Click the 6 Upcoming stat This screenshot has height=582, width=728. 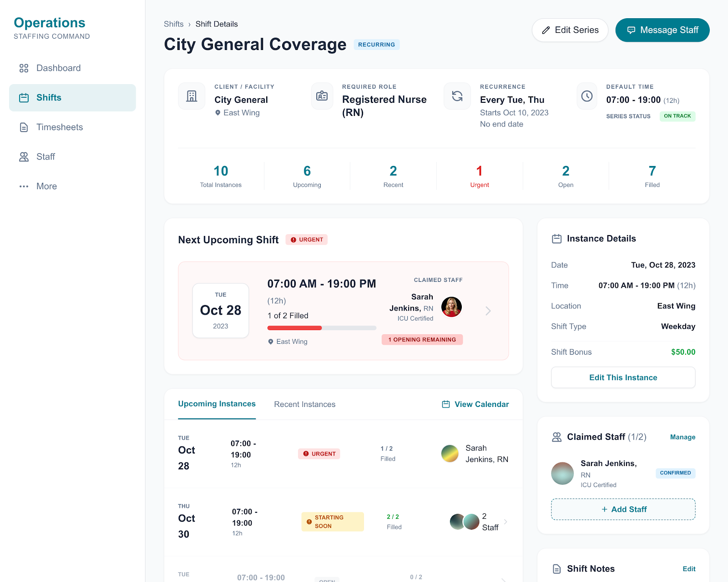click(x=307, y=176)
